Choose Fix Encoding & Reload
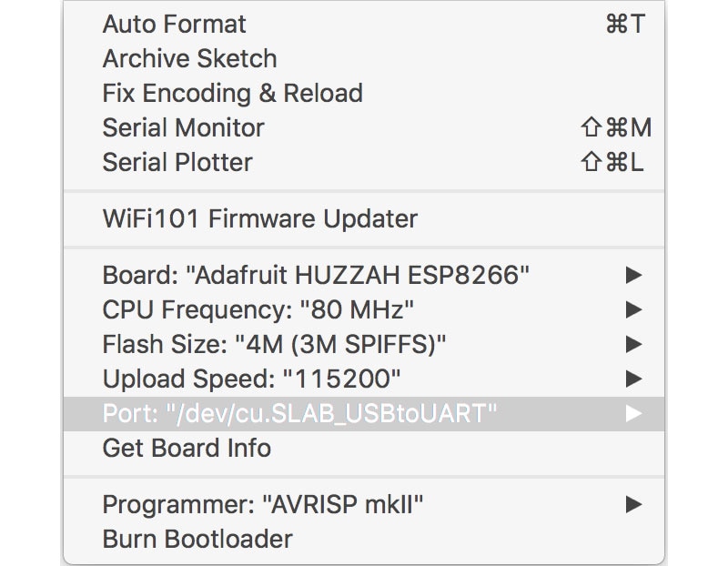 point(232,94)
